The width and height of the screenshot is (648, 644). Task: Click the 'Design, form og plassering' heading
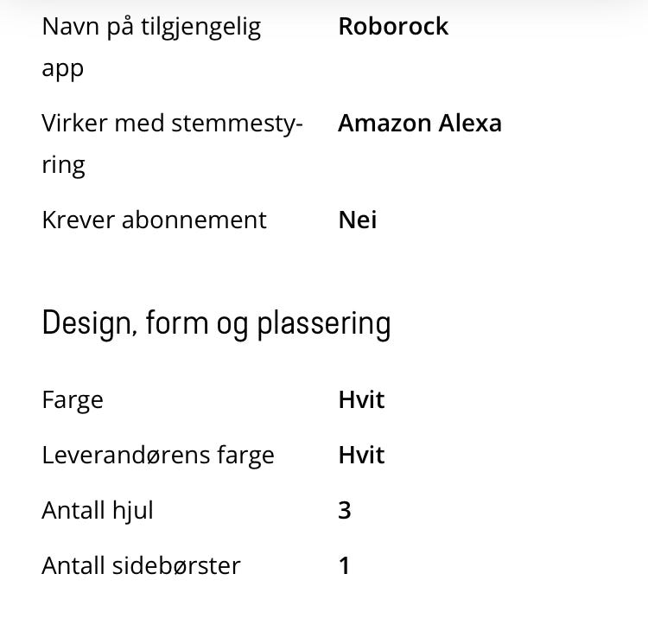click(216, 324)
